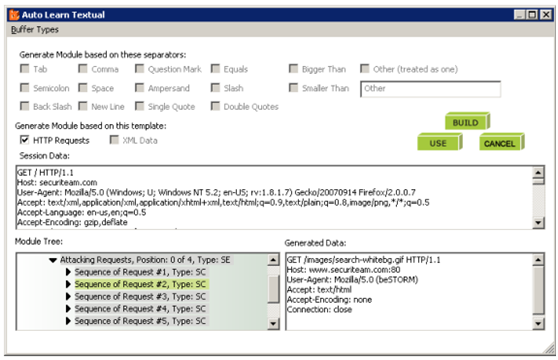Screen dimensions: 558x360
Task: Maximize the Auto Learn Textual window
Action: point(532,15)
